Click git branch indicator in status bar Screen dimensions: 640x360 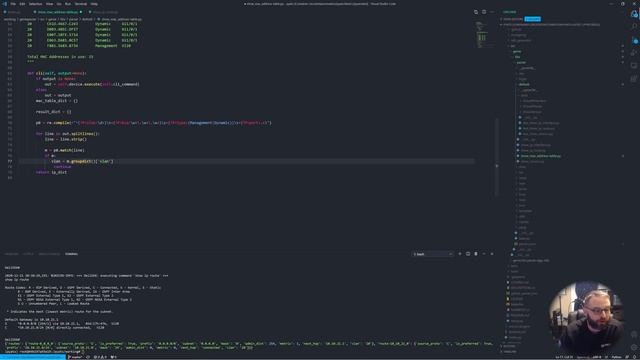click(76, 357)
